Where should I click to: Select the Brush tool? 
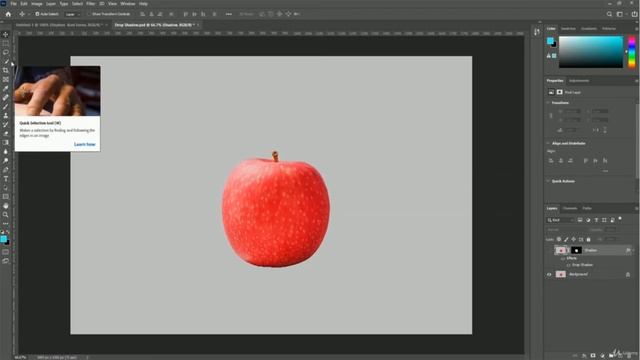tap(6, 107)
